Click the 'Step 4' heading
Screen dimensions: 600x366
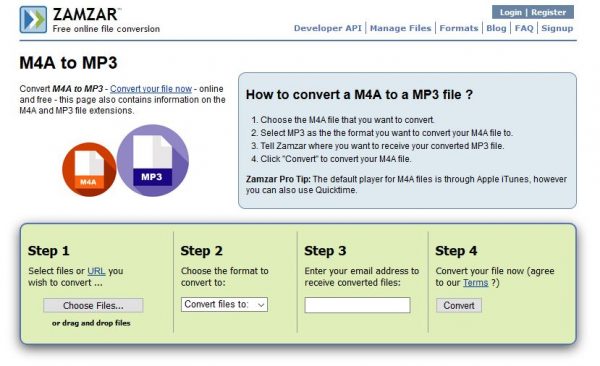tap(456, 251)
